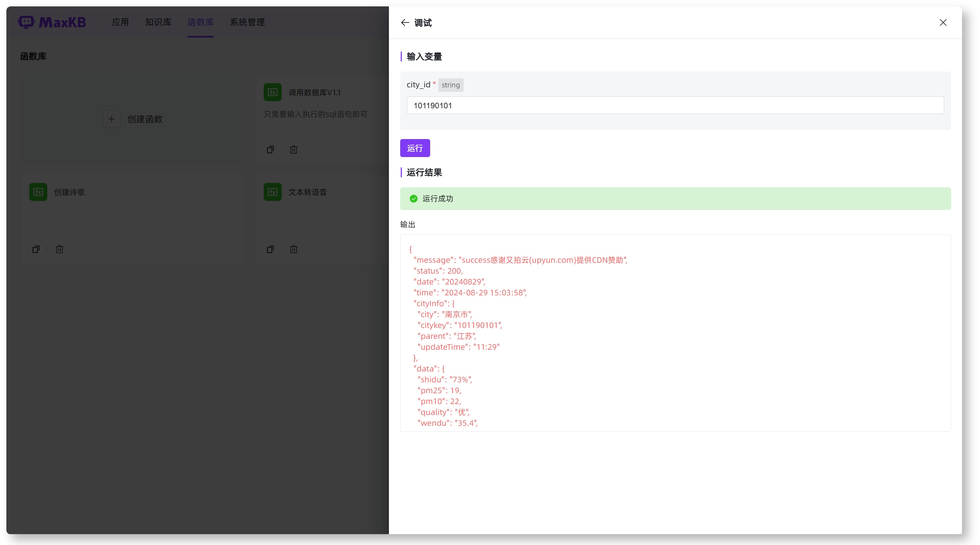Click the "updateTime": "11:29" output line
Image resolution: width=980 pixels, height=545 pixels.
[x=458, y=347]
